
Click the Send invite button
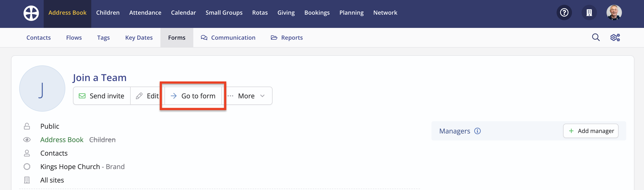102,96
